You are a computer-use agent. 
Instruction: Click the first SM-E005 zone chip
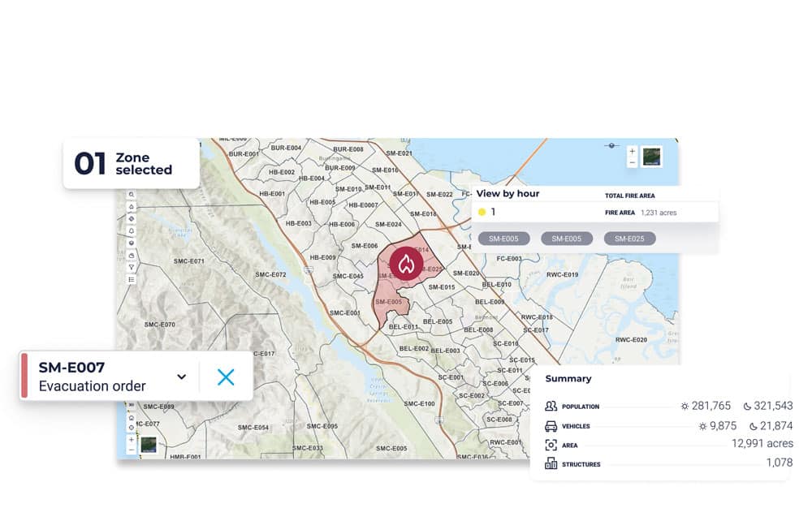click(x=503, y=239)
